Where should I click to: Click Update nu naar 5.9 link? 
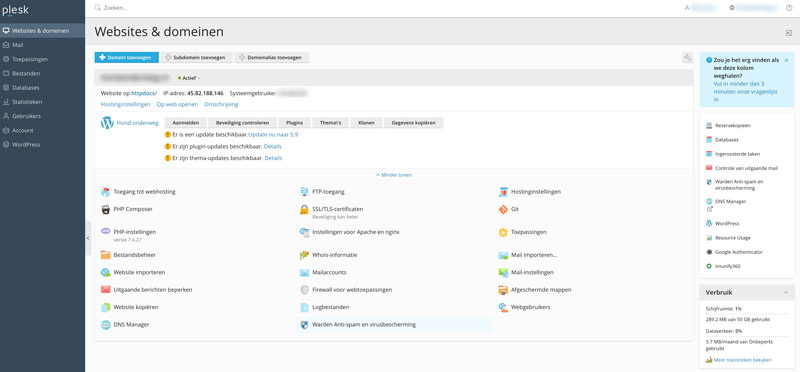273,135
